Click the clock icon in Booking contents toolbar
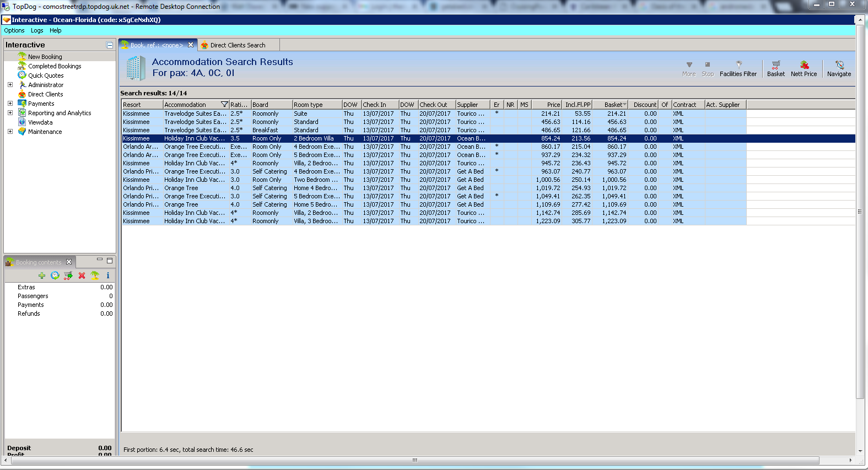This screenshot has height=470, width=868. pyautogui.click(x=55, y=275)
